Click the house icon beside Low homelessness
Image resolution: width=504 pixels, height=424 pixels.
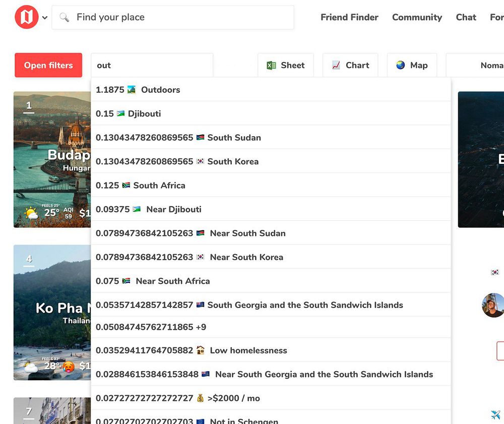click(x=200, y=350)
